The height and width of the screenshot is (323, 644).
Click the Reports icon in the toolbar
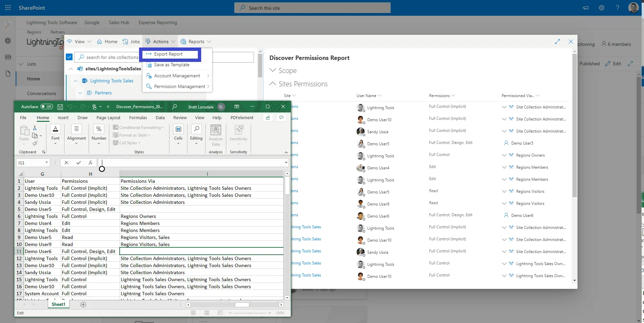183,41
